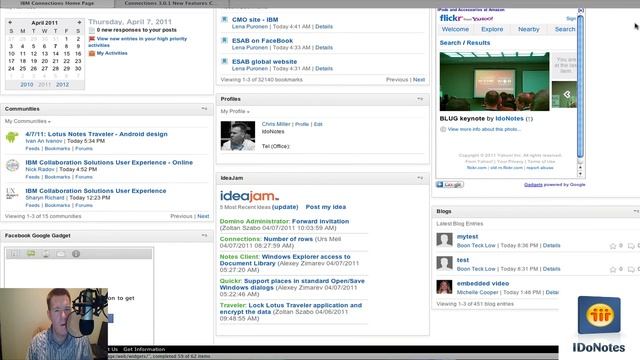Screen dimensions: 640x360
Task: Click the UX community logo icon
Action: pos(12,193)
